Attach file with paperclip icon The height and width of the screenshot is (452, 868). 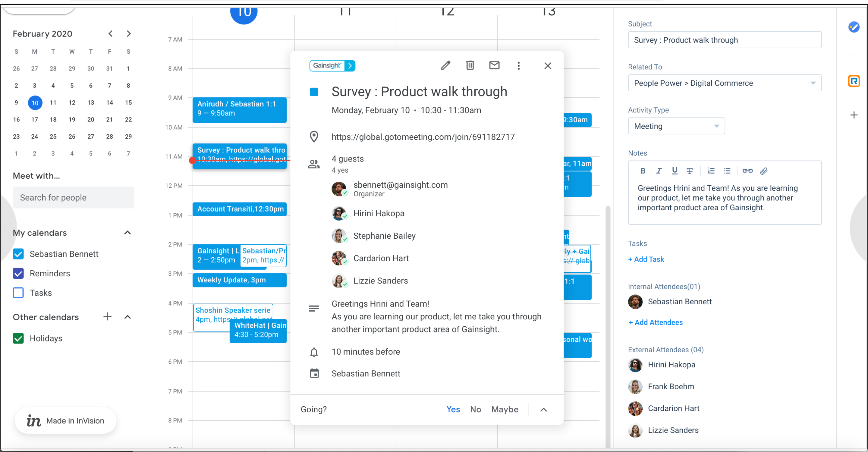pyautogui.click(x=763, y=171)
